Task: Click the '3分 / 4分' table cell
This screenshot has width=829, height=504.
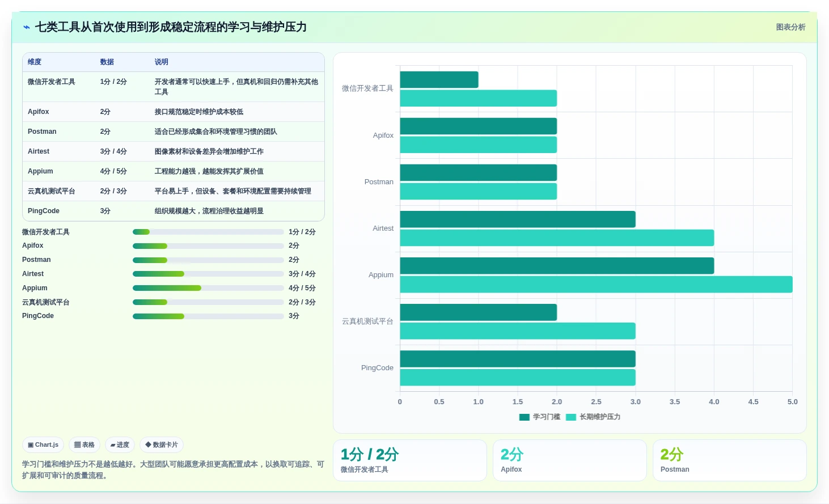Action: pos(113,151)
